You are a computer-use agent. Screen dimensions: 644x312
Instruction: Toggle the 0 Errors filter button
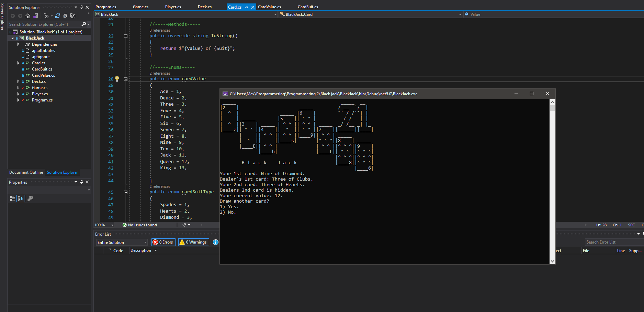(x=163, y=242)
